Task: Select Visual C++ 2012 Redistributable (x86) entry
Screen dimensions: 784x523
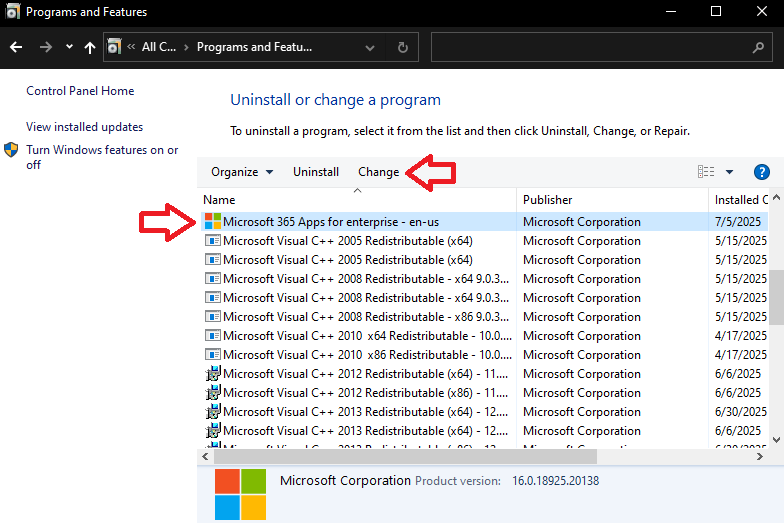Action: point(484,392)
